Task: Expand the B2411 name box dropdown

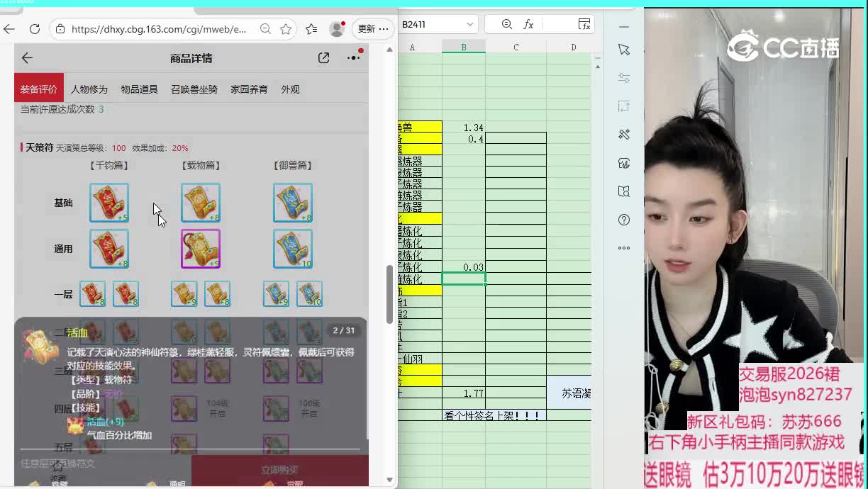Action: (469, 24)
